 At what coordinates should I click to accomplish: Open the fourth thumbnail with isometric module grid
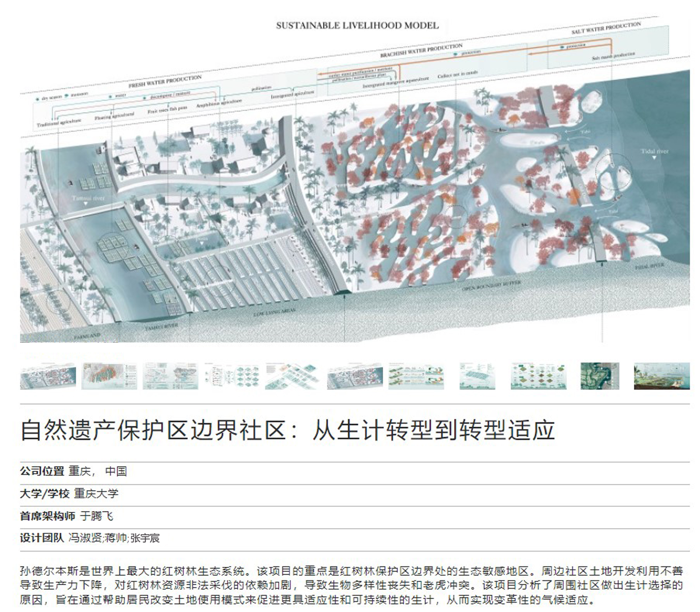[x=232, y=376]
